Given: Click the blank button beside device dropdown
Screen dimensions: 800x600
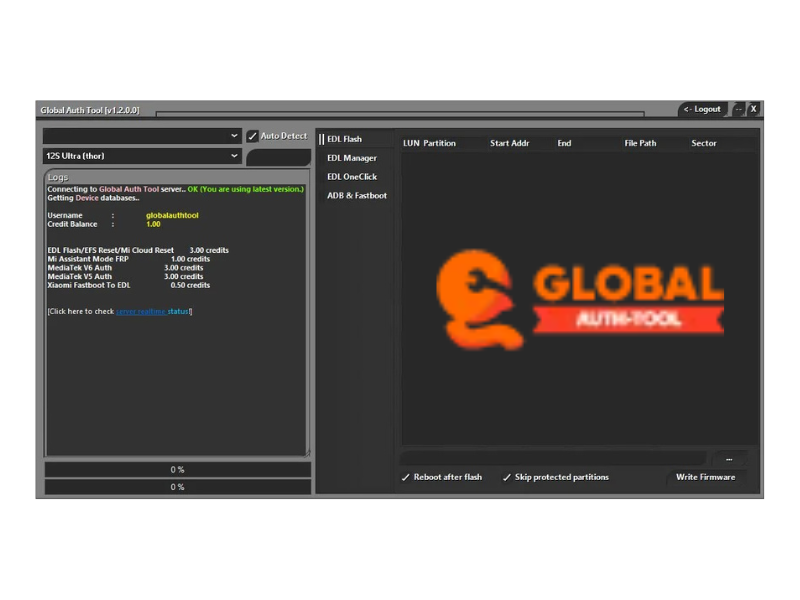Looking at the screenshot, I should pyautogui.click(x=279, y=157).
